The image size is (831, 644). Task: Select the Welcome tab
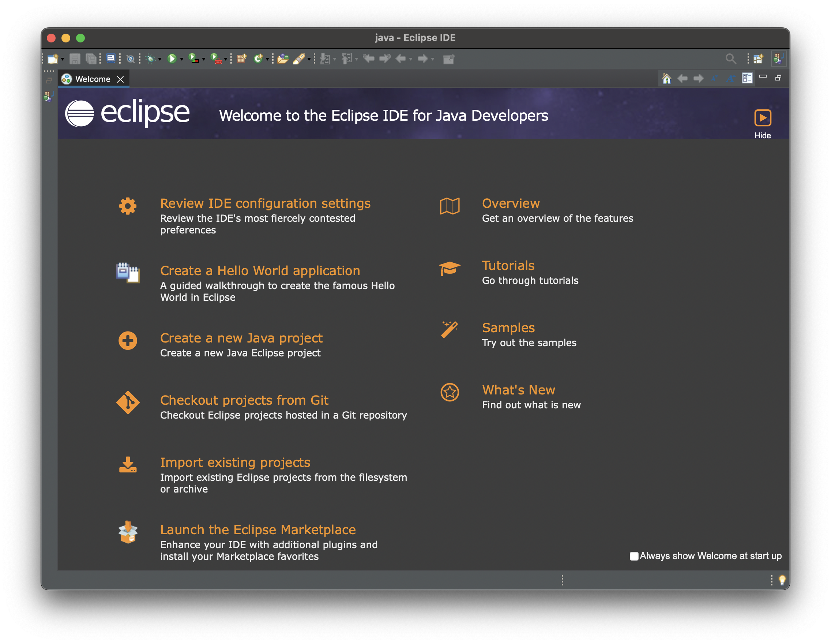point(93,79)
